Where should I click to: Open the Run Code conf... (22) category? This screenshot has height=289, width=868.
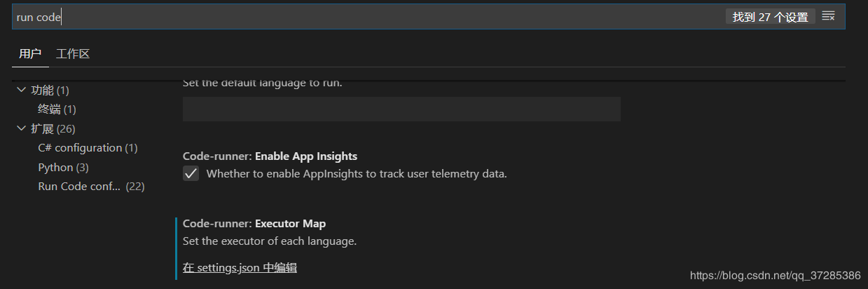(x=91, y=187)
